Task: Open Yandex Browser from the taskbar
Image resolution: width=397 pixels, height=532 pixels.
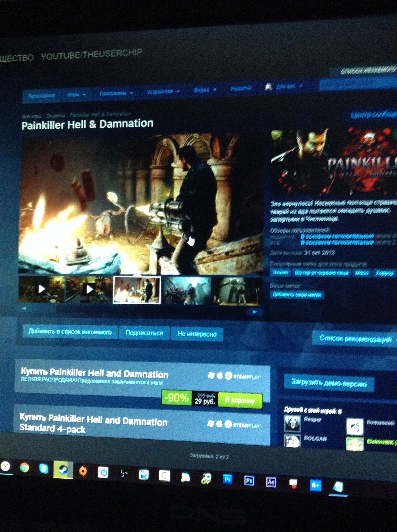Action: click(5, 466)
